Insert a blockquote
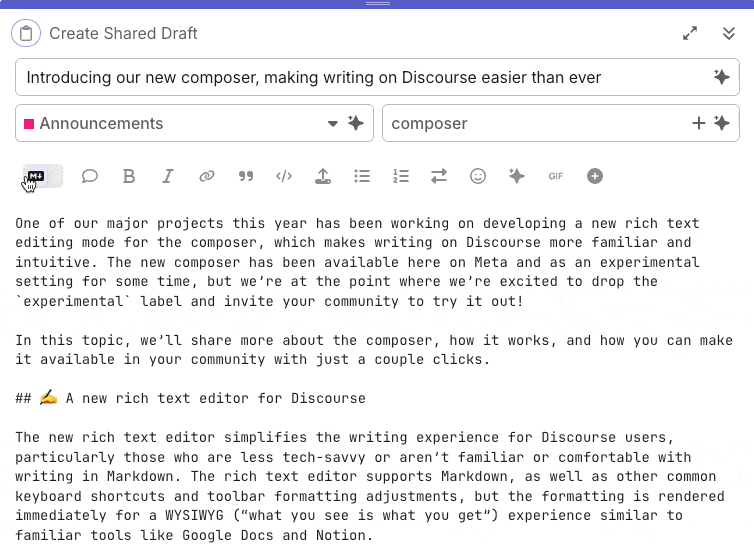Viewport: 754px width, 558px height. pos(246,176)
